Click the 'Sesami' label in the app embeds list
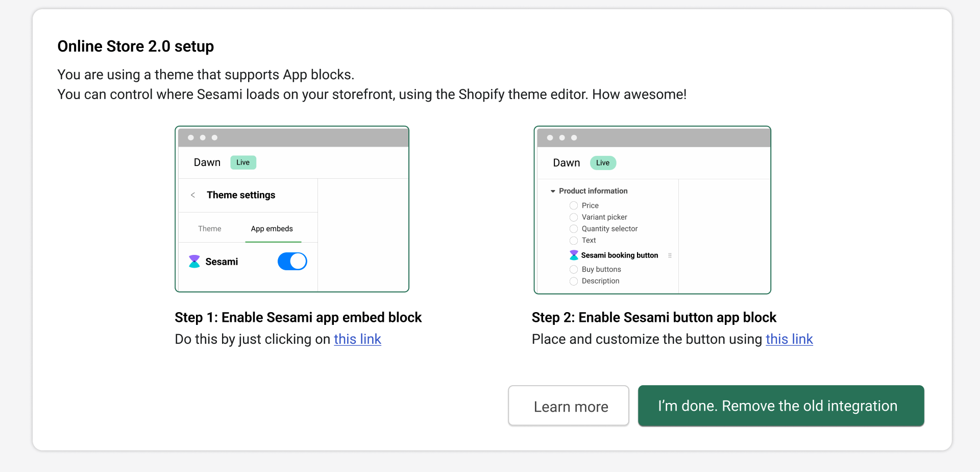Screen dimensions: 980x472 tap(222, 262)
